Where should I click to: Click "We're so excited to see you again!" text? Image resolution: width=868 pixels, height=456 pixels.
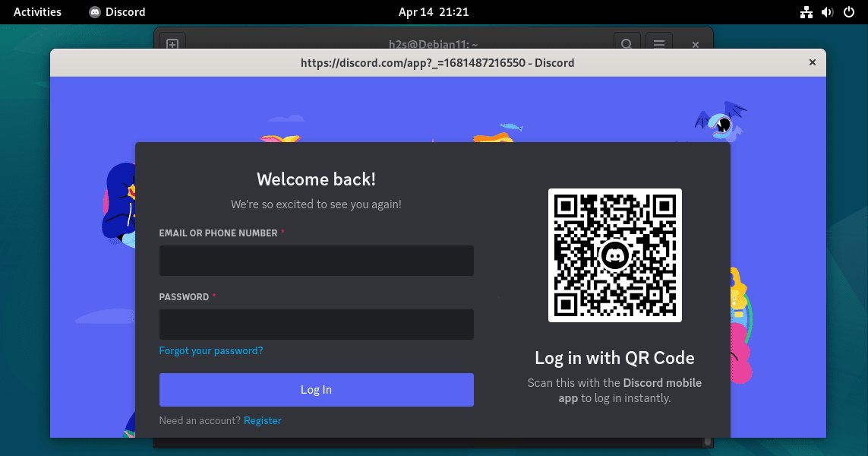[x=316, y=204]
